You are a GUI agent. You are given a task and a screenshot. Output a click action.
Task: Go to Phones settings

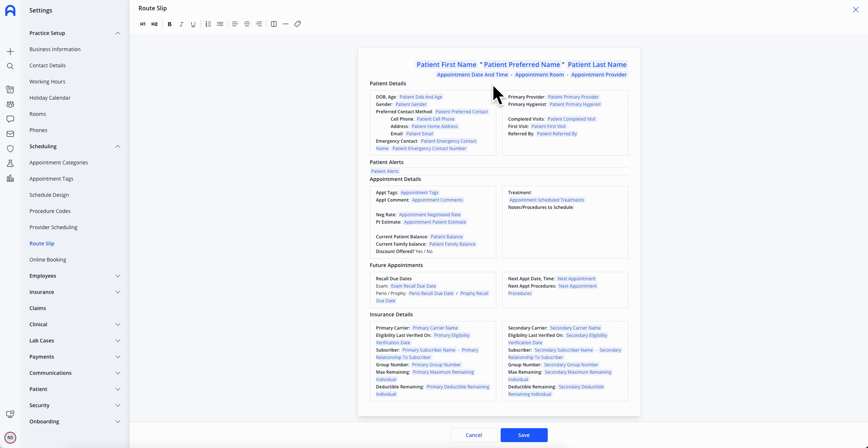(x=38, y=130)
